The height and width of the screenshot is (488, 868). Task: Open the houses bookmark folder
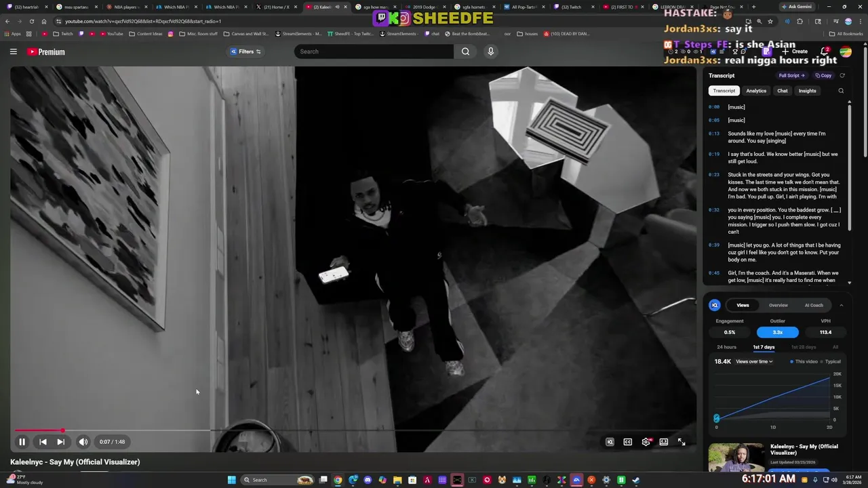(x=527, y=33)
